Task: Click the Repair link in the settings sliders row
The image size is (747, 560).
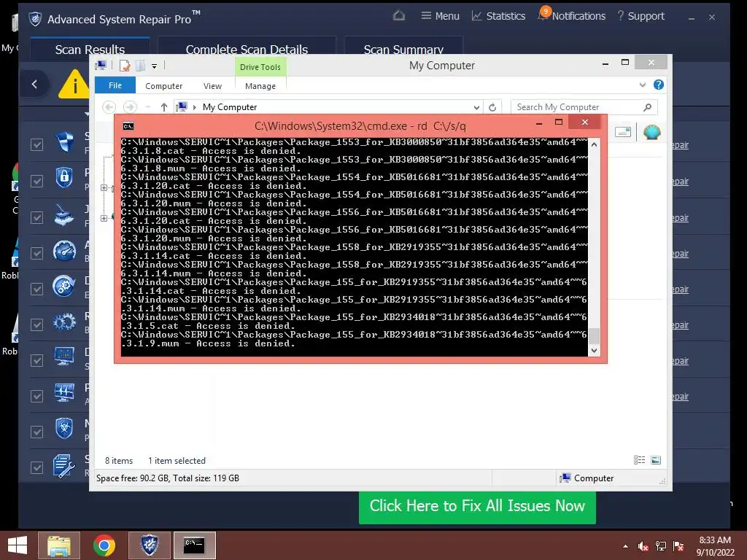Action: click(x=681, y=396)
